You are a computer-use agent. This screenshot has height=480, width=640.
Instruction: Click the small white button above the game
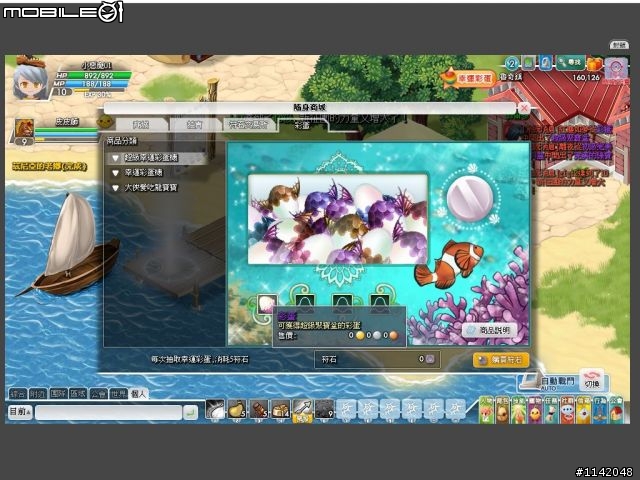(x=619, y=45)
